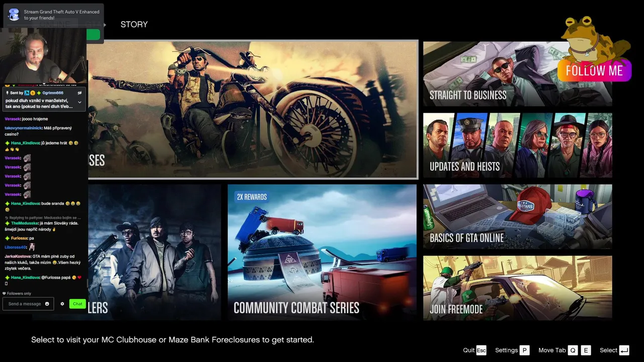The image size is (644, 362).
Task: Expand the pinned message chevron
Action: [79, 102]
